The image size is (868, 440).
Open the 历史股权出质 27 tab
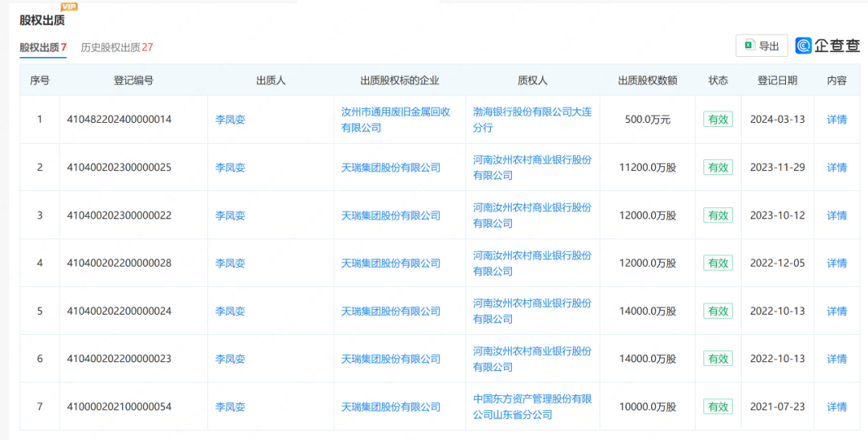[117, 47]
